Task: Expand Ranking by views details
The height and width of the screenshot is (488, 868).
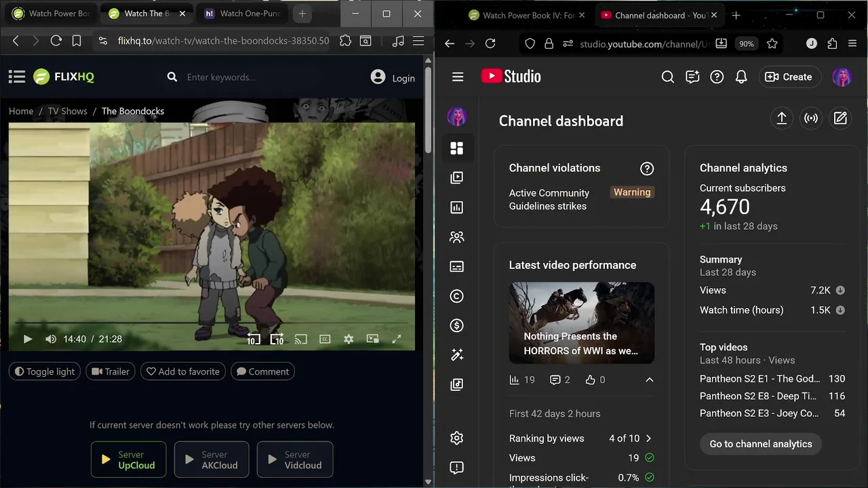Action: click(649, 439)
